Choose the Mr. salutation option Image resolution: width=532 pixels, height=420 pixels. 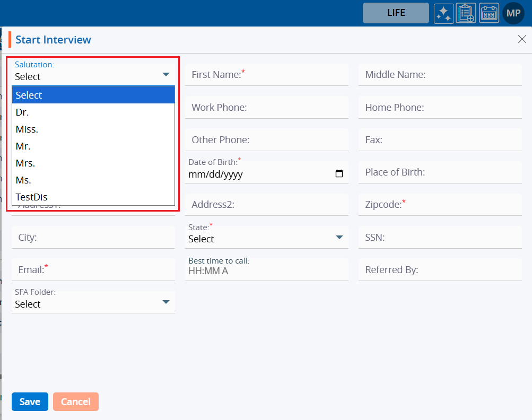(23, 146)
